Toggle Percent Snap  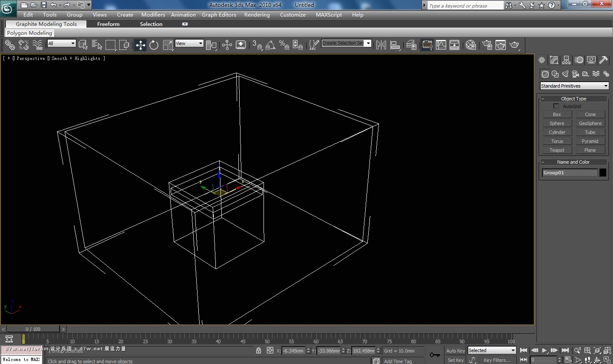pyautogui.click(x=284, y=45)
